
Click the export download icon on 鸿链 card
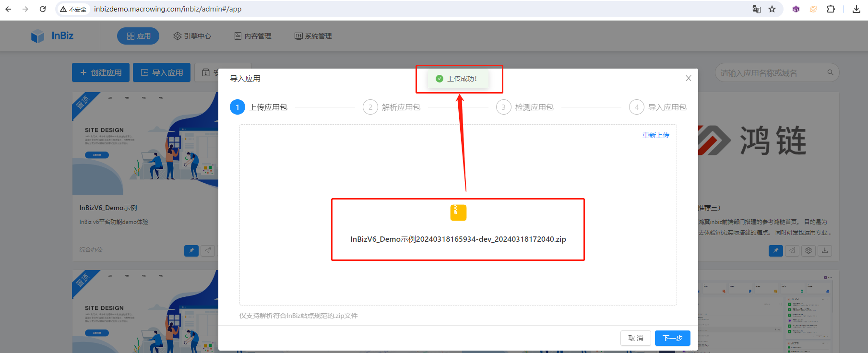click(825, 250)
